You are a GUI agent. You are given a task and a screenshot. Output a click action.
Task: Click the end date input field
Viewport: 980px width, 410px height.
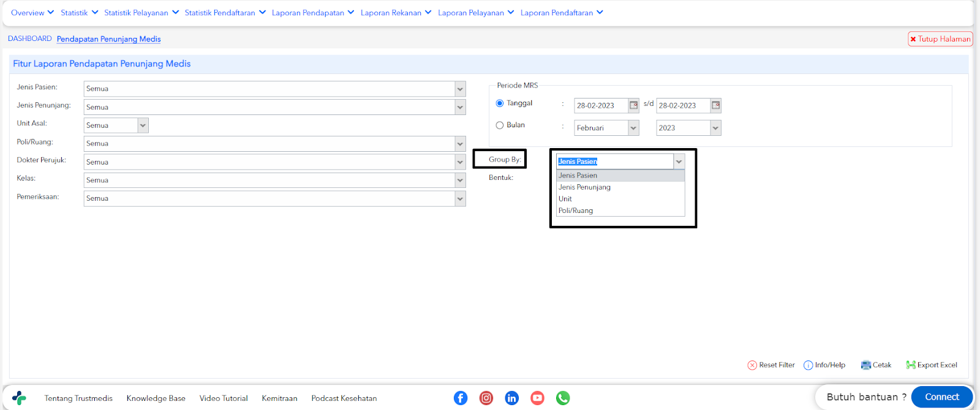pyautogui.click(x=684, y=105)
